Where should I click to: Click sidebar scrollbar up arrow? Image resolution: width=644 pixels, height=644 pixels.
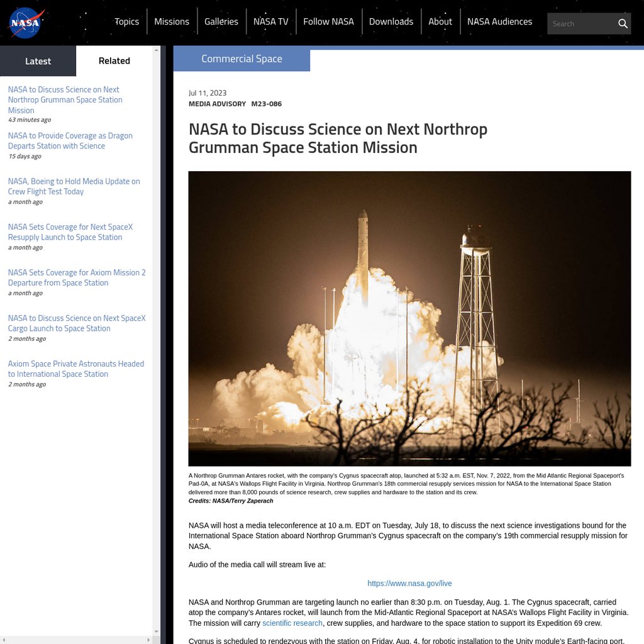[x=157, y=50]
